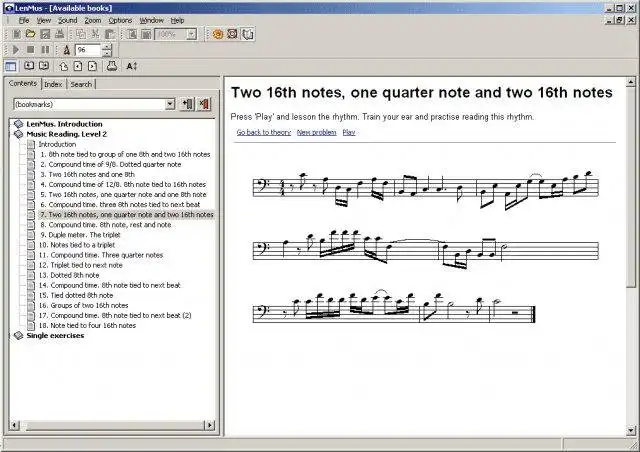Click the New problem link
Viewport: 640px width, 452px height.
pyautogui.click(x=317, y=132)
